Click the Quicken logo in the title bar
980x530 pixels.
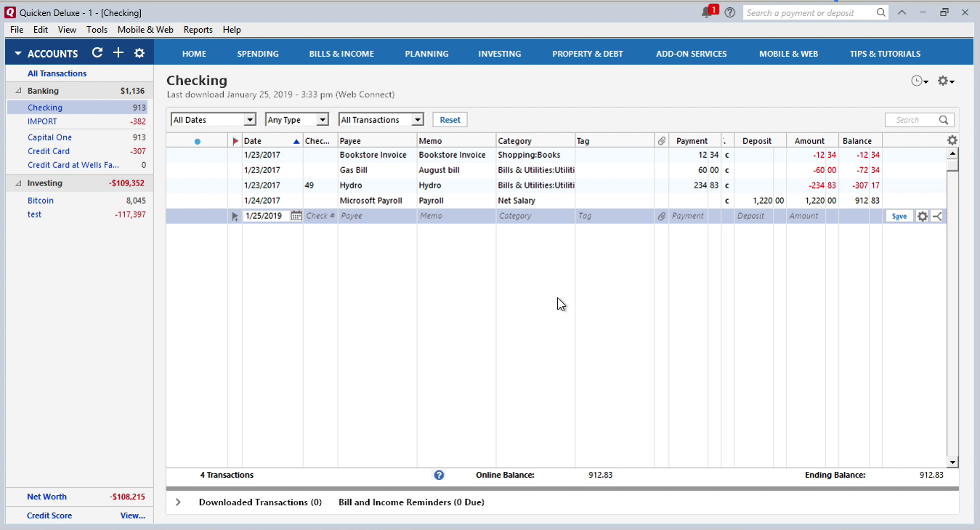(10, 12)
